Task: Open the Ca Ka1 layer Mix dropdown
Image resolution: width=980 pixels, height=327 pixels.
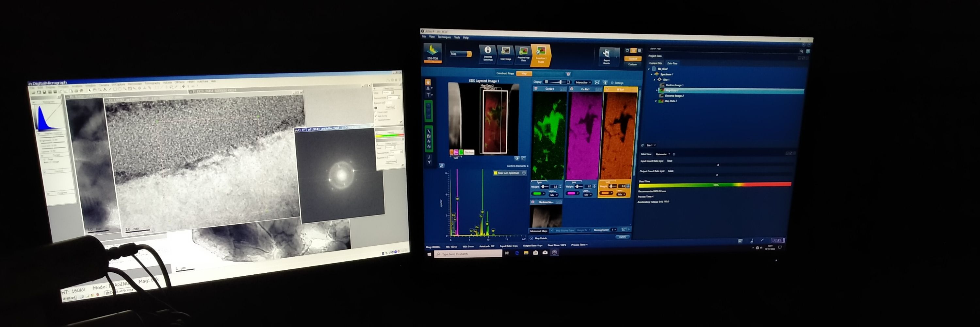Action: pyautogui.click(x=553, y=195)
